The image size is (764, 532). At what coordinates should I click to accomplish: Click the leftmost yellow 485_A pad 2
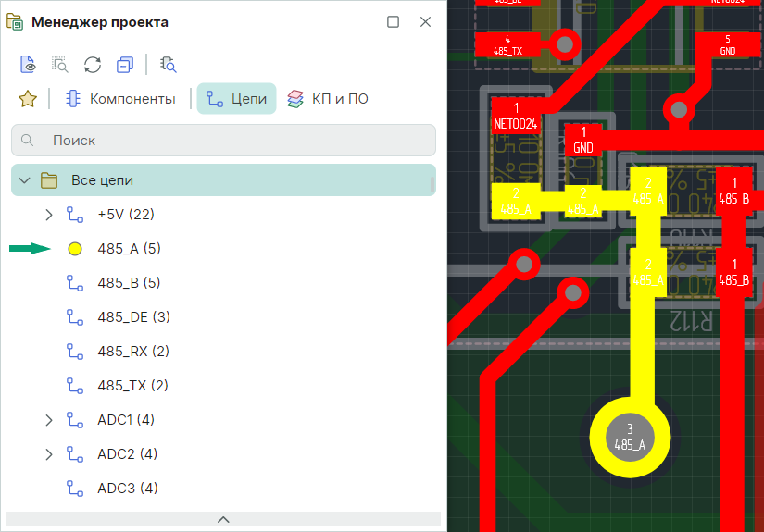[516, 201]
